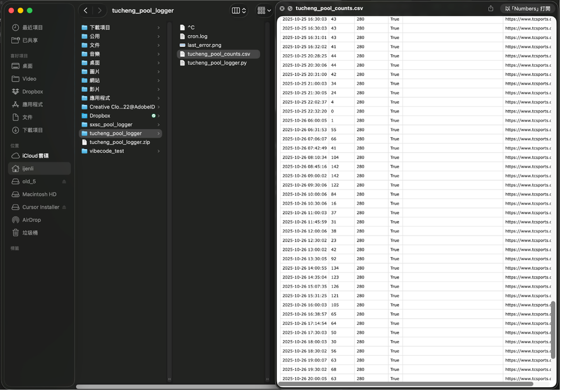Click the 以「Numbers」打開 button
This screenshot has width=562, height=392.
click(528, 8)
